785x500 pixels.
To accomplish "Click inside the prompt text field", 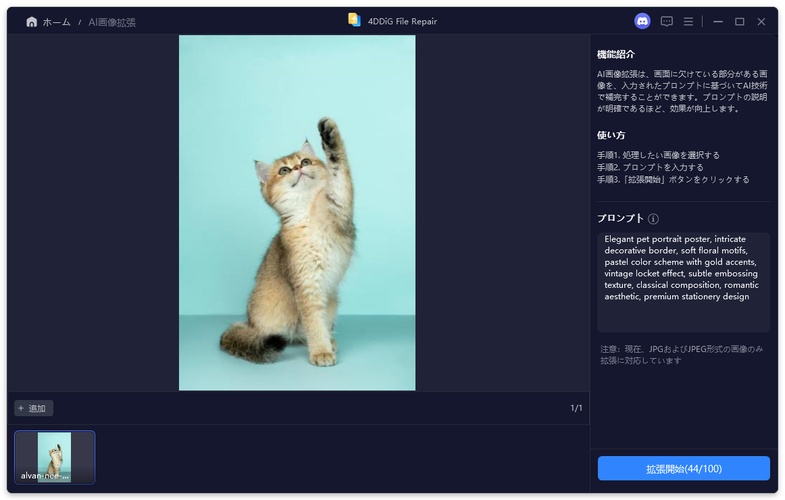I will [683, 282].
